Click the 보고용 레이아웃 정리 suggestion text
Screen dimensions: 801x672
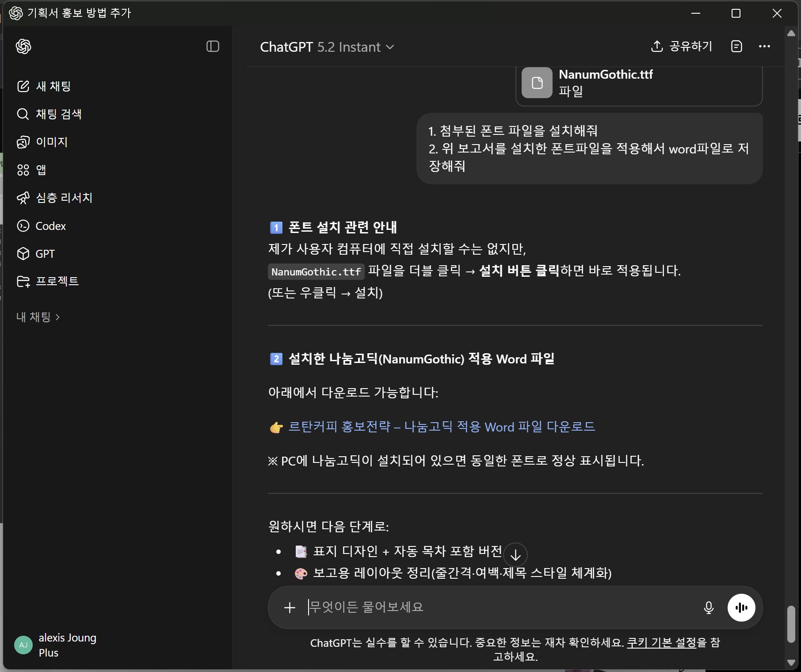click(x=462, y=573)
